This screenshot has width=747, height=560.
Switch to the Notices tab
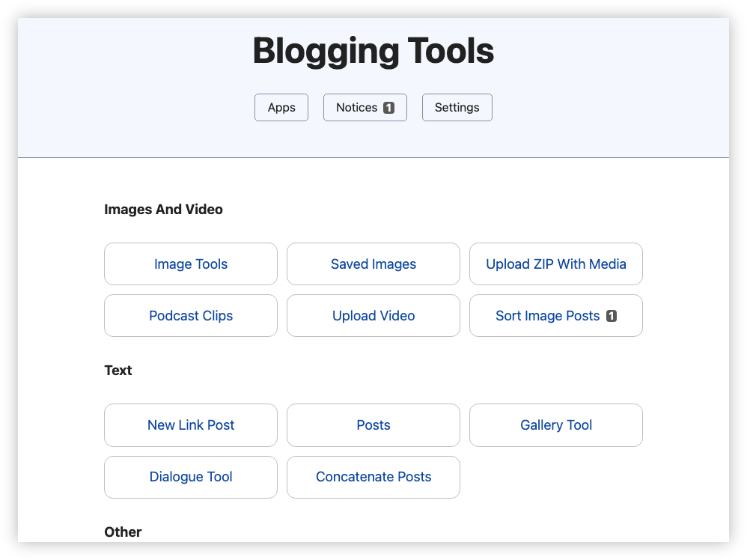click(x=359, y=107)
